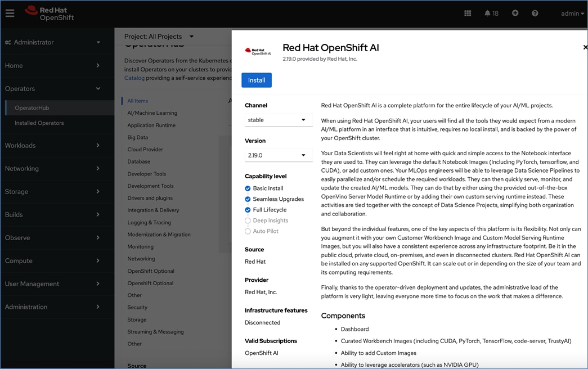Filter by Developer Tools category
The image size is (588, 369).
coord(147,174)
